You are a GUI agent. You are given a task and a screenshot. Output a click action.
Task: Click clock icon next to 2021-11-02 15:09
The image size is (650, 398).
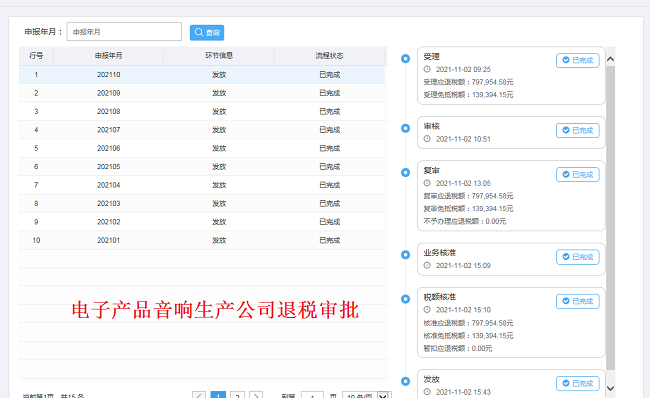[427, 265]
